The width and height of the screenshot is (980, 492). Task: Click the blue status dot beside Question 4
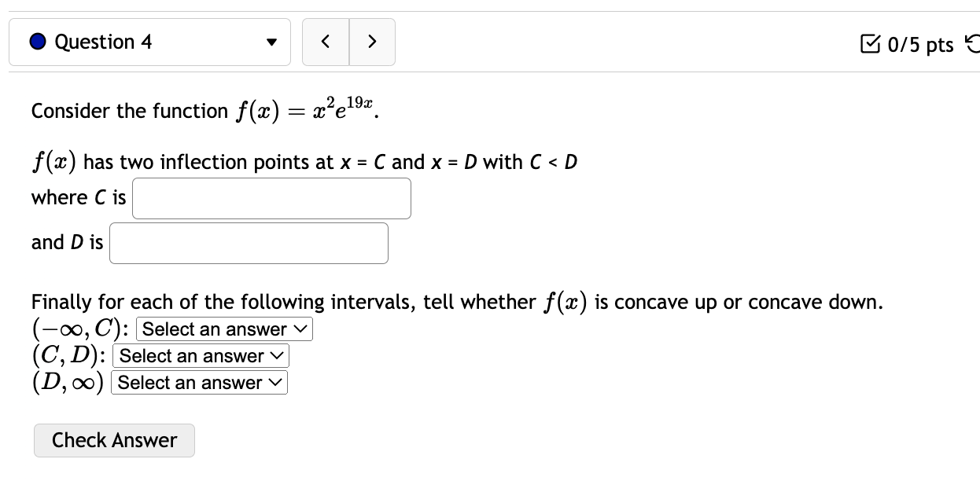coord(37,41)
